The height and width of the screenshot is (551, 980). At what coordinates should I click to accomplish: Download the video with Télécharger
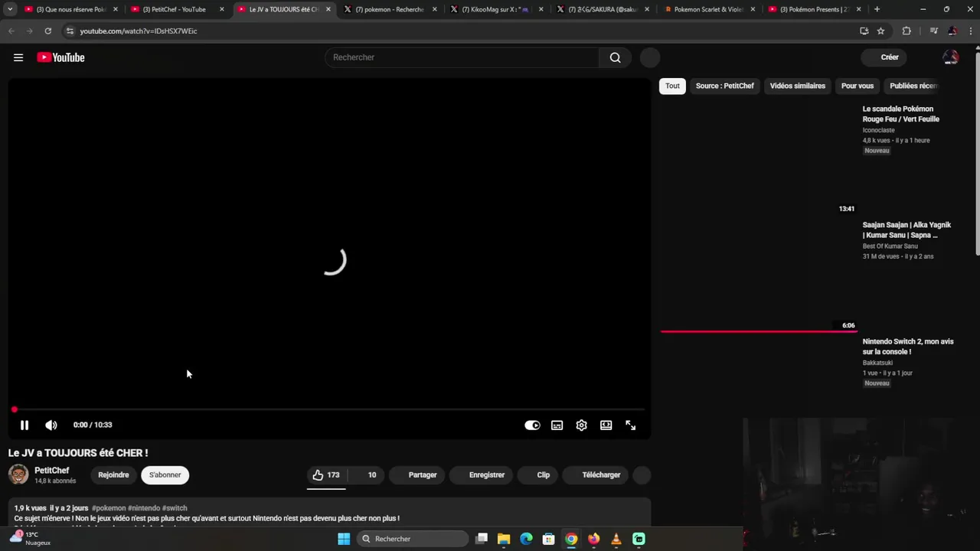(595, 475)
